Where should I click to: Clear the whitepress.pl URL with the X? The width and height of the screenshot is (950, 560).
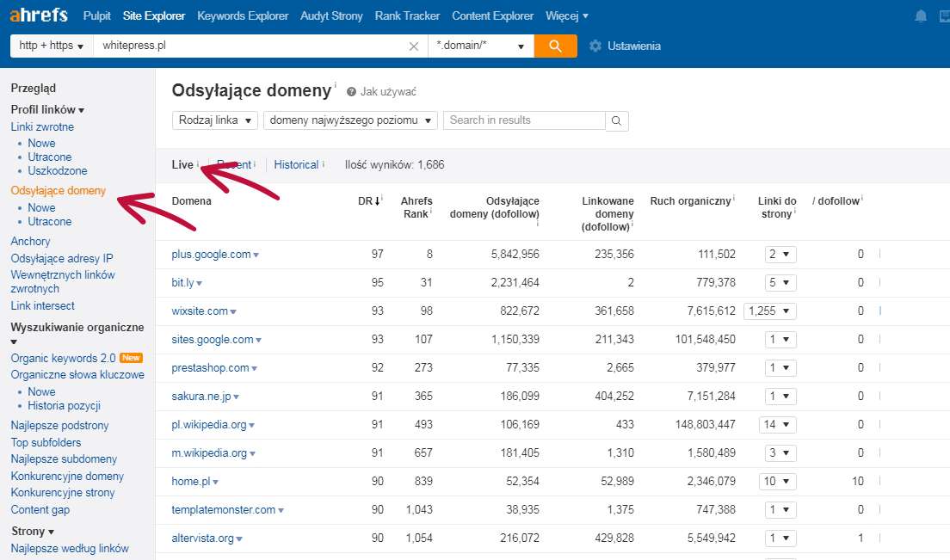tap(414, 46)
